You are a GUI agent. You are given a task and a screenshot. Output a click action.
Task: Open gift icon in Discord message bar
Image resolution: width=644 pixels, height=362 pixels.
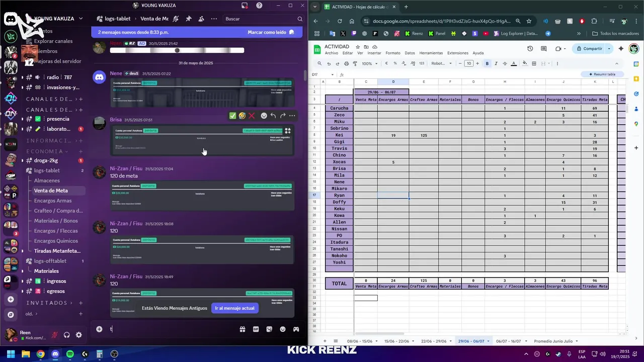click(243, 329)
